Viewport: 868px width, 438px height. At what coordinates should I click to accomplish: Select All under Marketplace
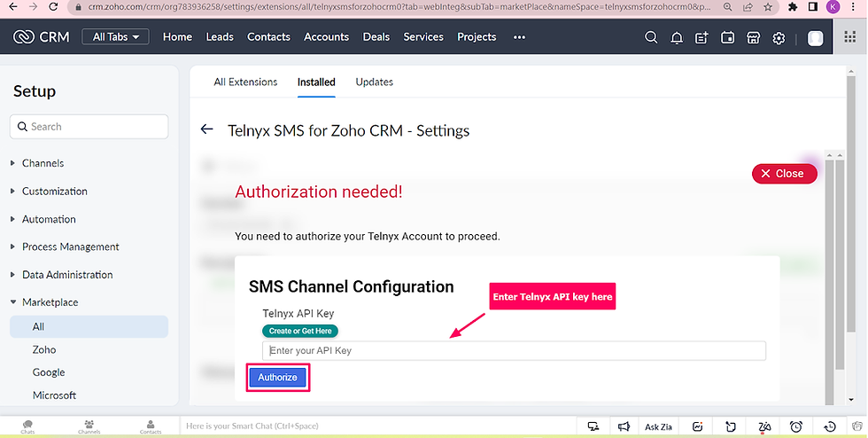click(89, 326)
